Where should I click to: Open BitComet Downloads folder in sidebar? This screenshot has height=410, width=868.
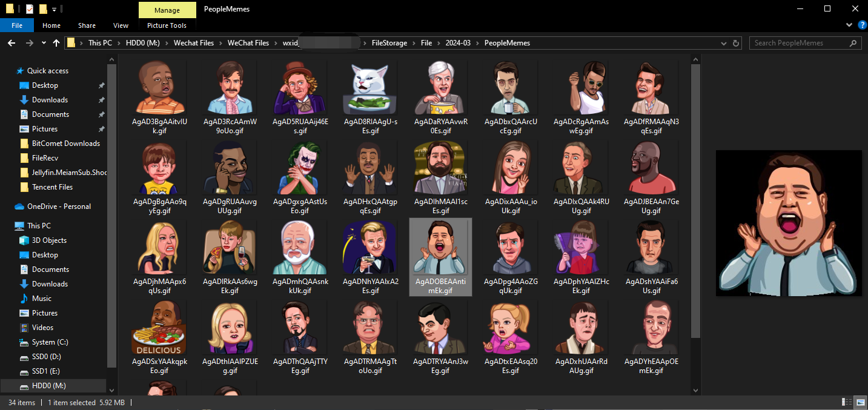coord(65,144)
